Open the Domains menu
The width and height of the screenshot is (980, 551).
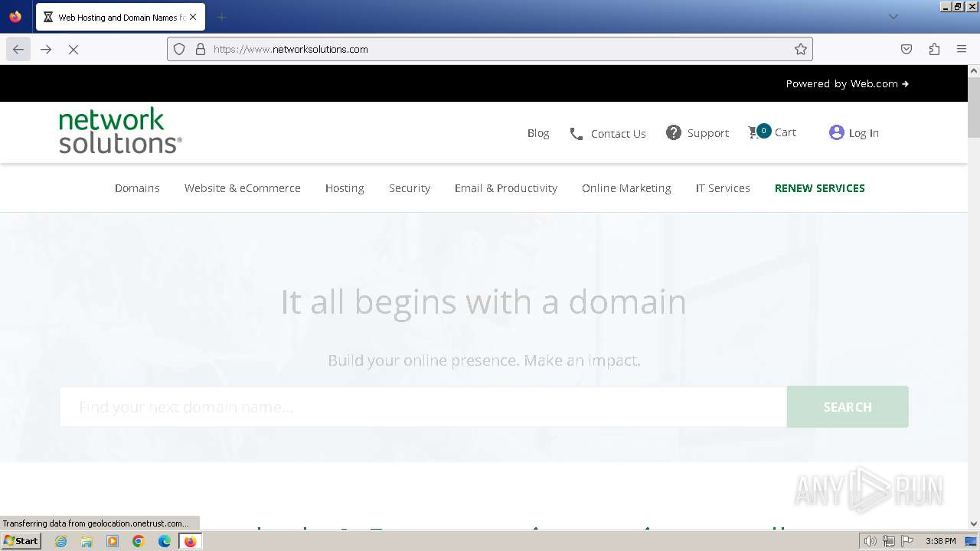pyautogui.click(x=137, y=188)
